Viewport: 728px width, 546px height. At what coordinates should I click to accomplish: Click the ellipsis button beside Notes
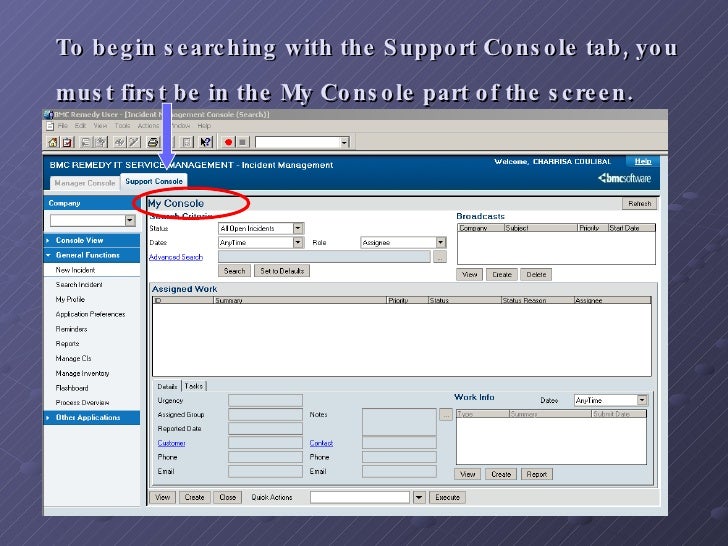point(446,415)
